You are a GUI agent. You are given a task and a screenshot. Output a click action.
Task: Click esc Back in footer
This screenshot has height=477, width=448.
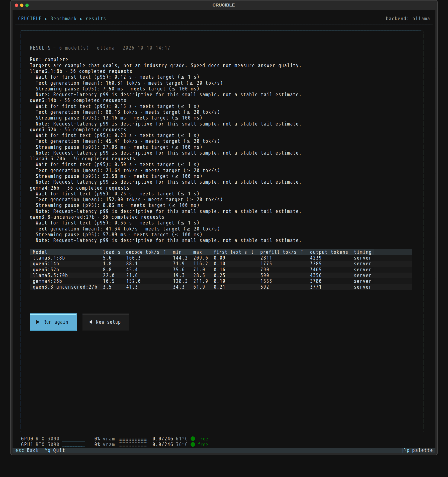[27, 450]
